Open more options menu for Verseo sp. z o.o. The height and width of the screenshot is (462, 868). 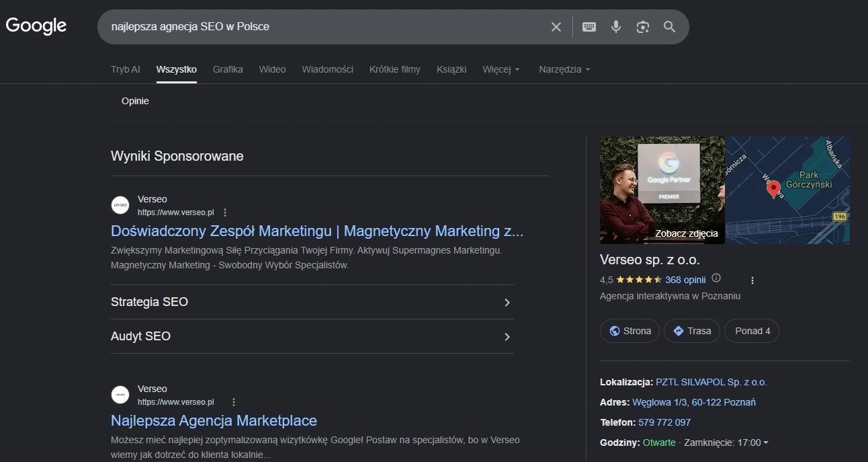pyautogui.click(x=752, y=280)
